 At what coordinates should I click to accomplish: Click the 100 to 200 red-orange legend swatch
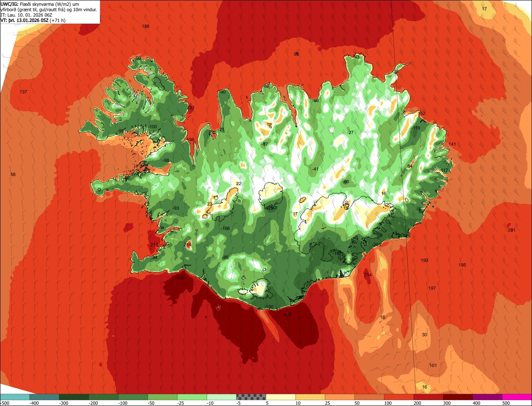point(399,397)
